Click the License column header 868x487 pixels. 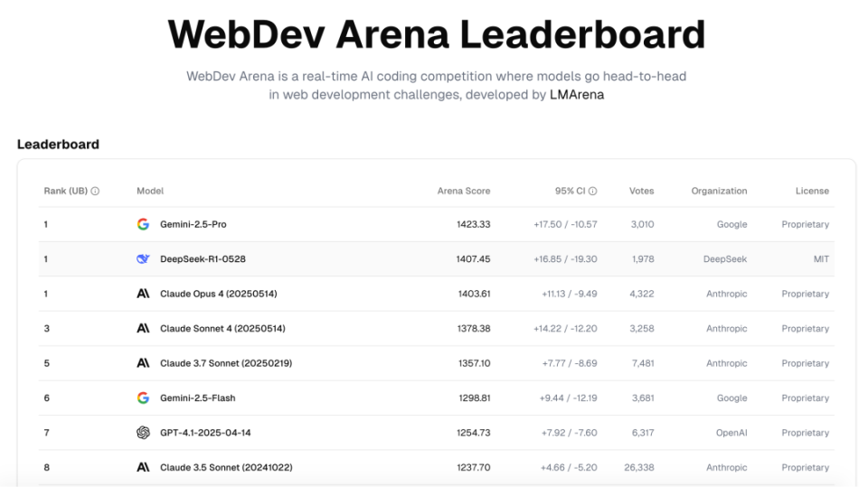pyautogui.click(x=813, y=191)
